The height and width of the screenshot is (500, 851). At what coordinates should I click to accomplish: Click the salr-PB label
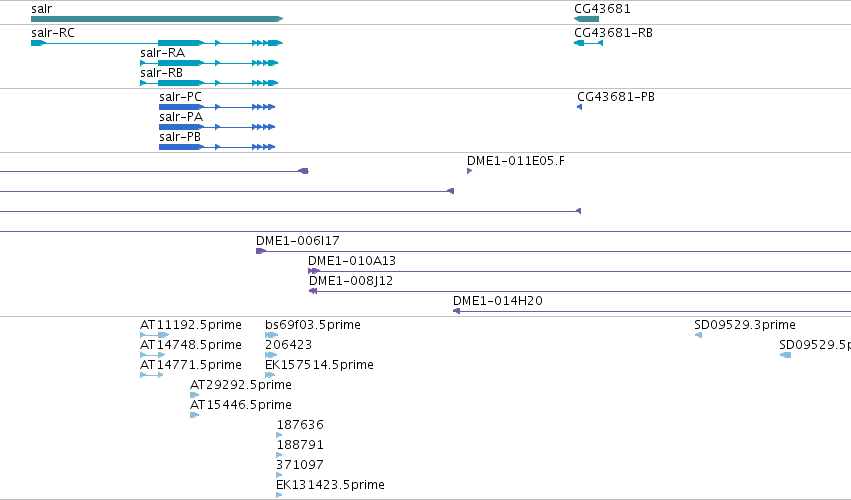pos(180,137)
